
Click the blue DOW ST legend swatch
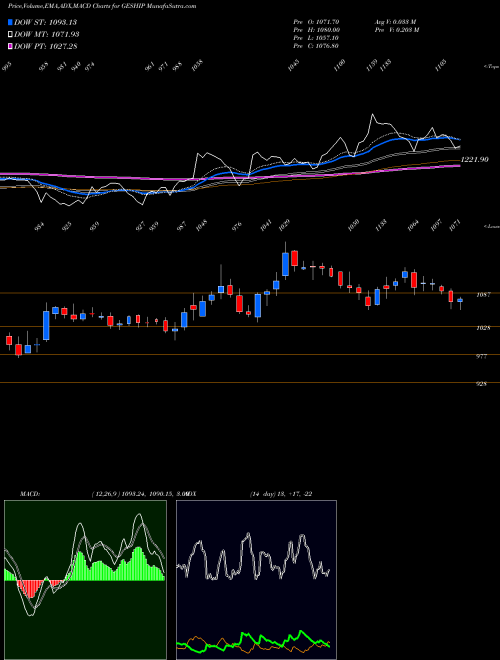pos(10,22)
